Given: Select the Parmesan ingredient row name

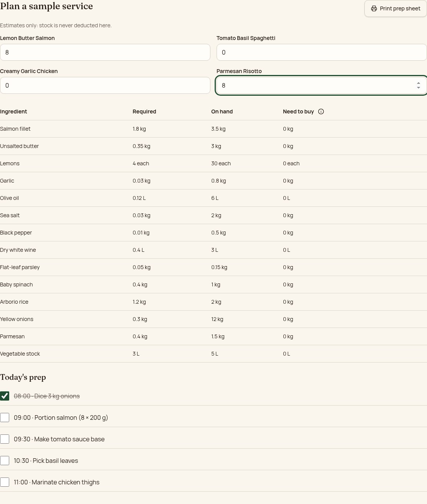Looking at the screenshot, I should [x=12, y=336].
